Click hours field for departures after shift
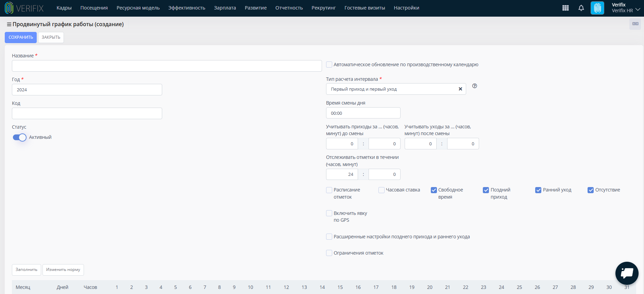This screenshot has height=294, width=644. pos(421,144)
